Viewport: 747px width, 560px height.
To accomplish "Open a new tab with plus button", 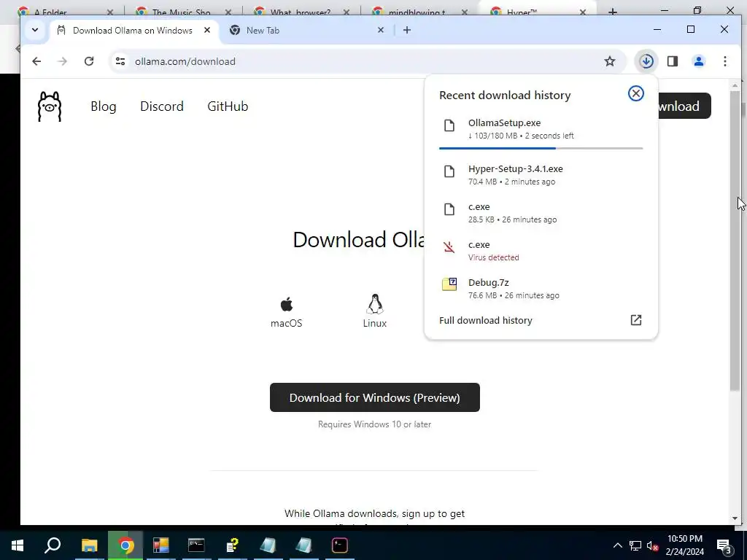I will 407,30.
